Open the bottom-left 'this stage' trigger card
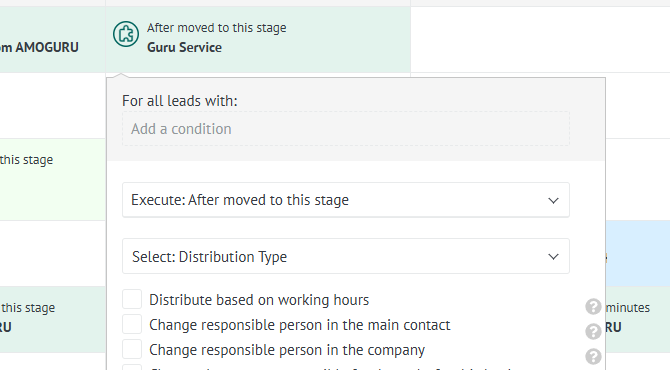The height and width of the screenshot is (370, 670). (x=52, y=319)
